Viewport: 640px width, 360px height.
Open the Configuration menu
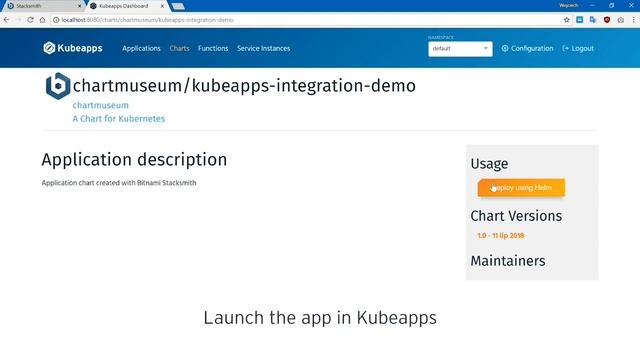pyautogui.click(x=527, y=48)
